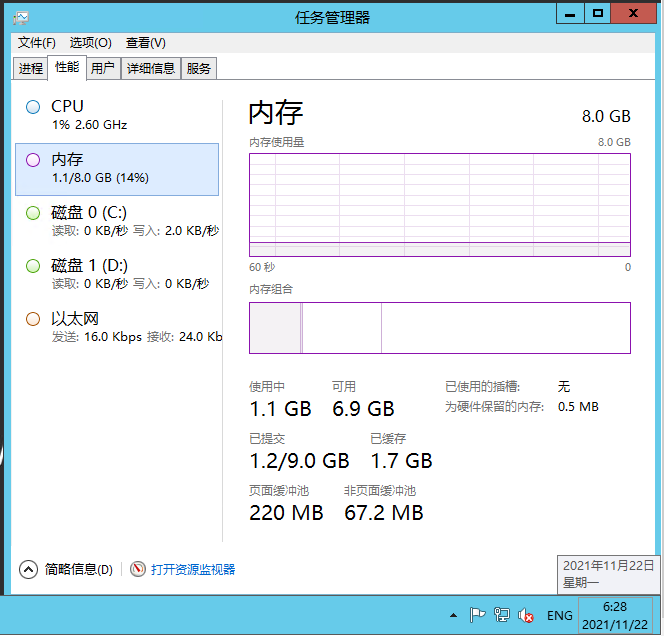Switch to the 详细信息 tab
664x636 pixels.
pyautogui.click(x=151, y=68)
